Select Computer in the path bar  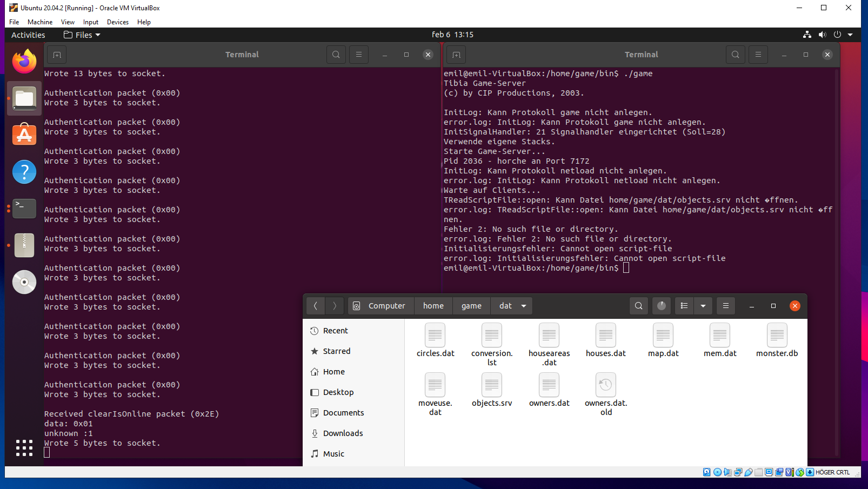[381, 306]
